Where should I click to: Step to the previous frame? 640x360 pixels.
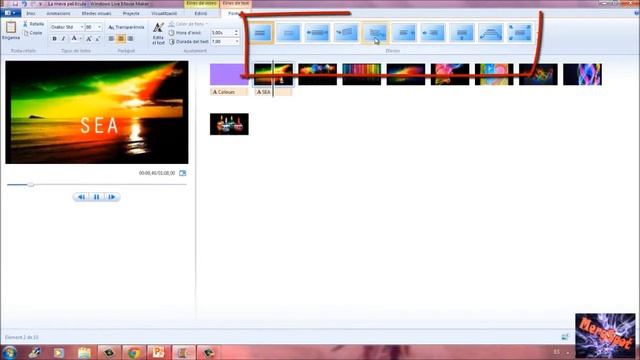click(81, 197)
